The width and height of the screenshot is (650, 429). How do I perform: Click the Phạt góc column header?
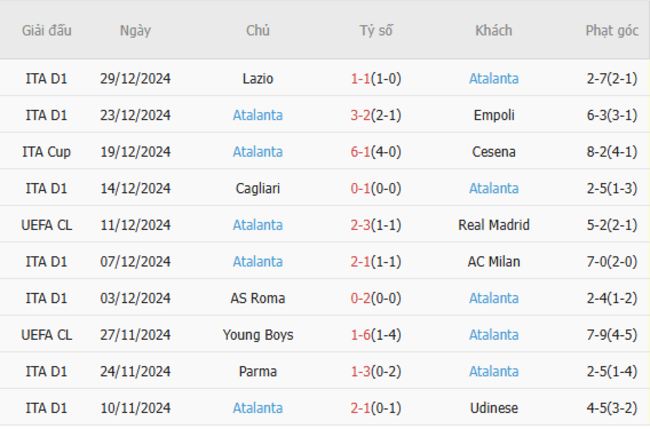tap(612, 30)
